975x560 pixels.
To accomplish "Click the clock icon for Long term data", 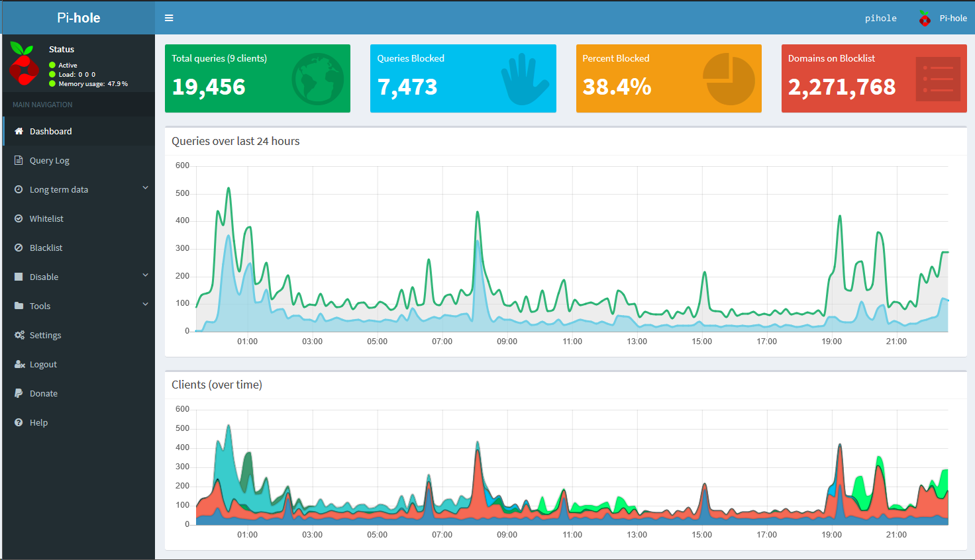I will click(x=19, y=189).
